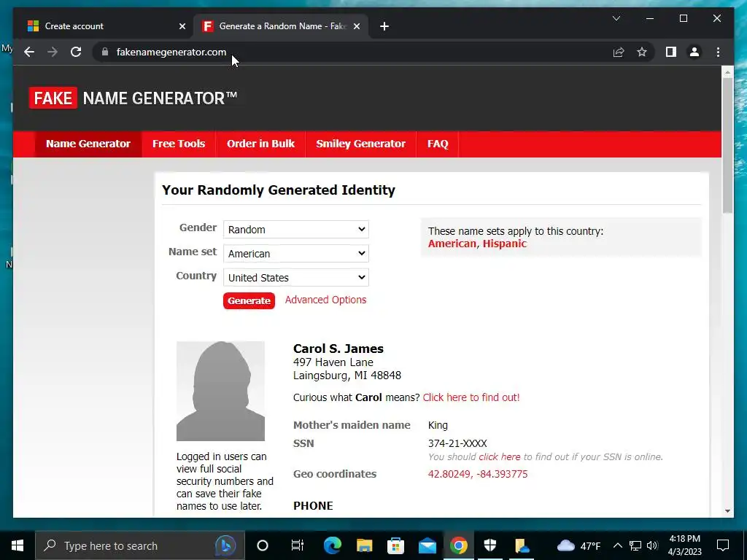Open the weather widget showing 47°F
Viewport: 747px width, 560px height.
coord(578,545)
